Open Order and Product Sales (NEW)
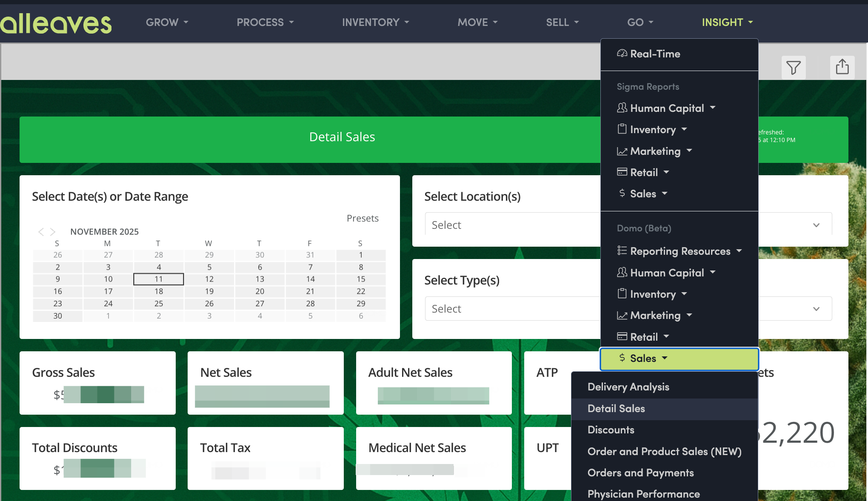 point(664,451)
